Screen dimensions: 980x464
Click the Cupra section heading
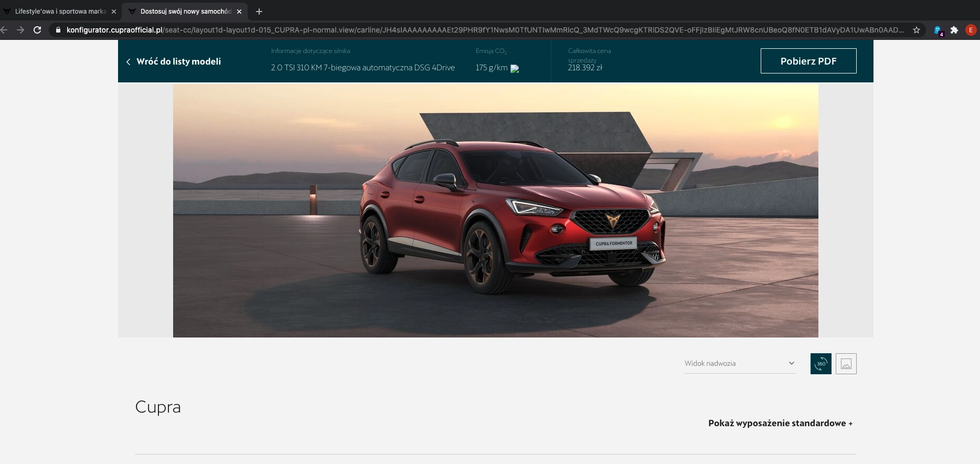(158, 407)
